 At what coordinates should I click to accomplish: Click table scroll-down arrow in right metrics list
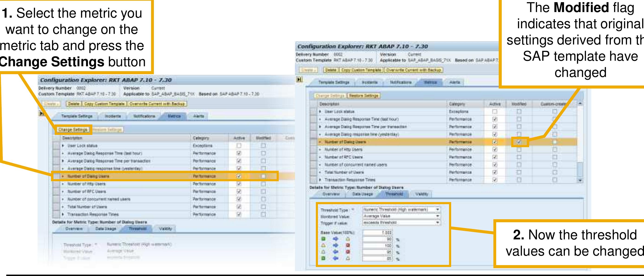580,180
